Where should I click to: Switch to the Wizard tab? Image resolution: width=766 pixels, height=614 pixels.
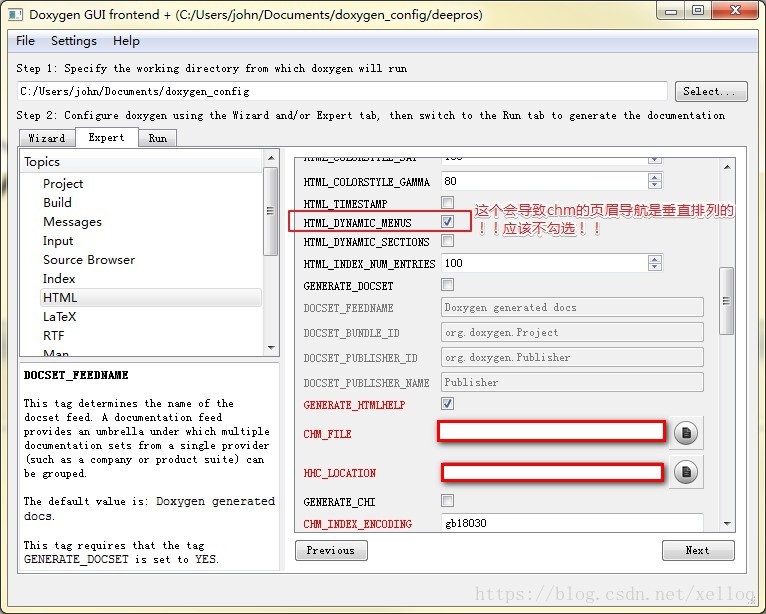(x=47, y=138)
